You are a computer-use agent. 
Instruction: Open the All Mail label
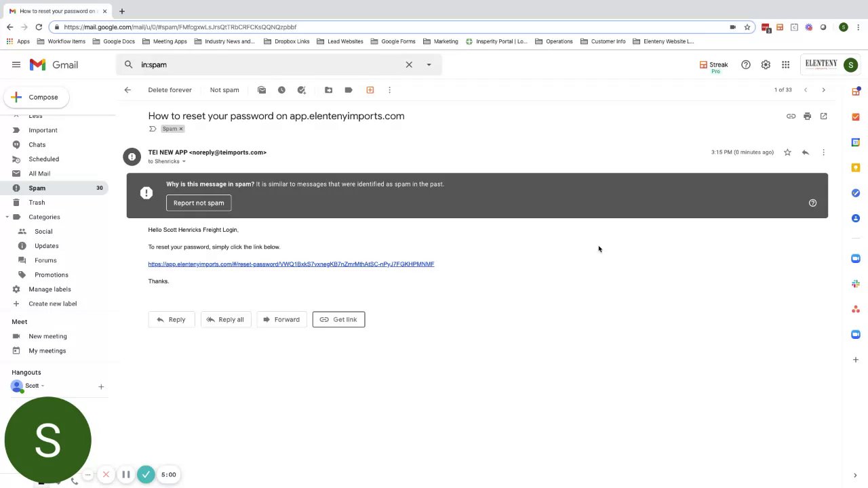[x=39, y=174]
